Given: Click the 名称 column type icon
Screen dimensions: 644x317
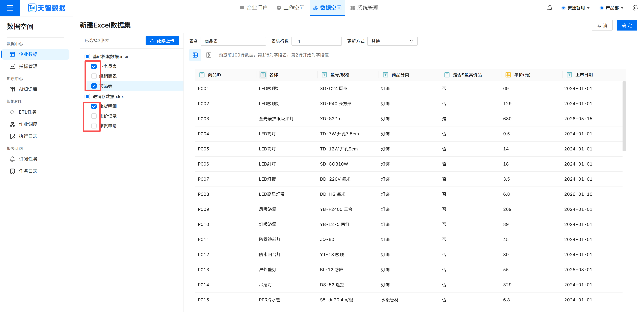Looking at the screenshot, I should 263,75.
